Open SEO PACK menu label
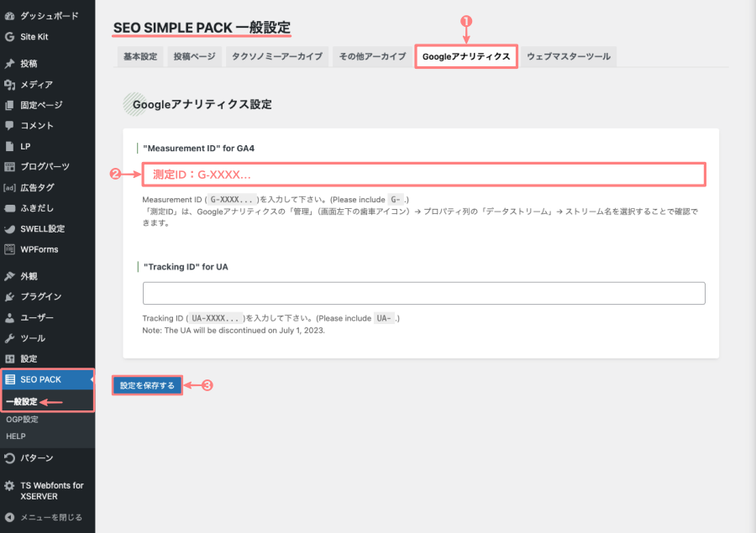756x533 pixels. coord(41,379)
